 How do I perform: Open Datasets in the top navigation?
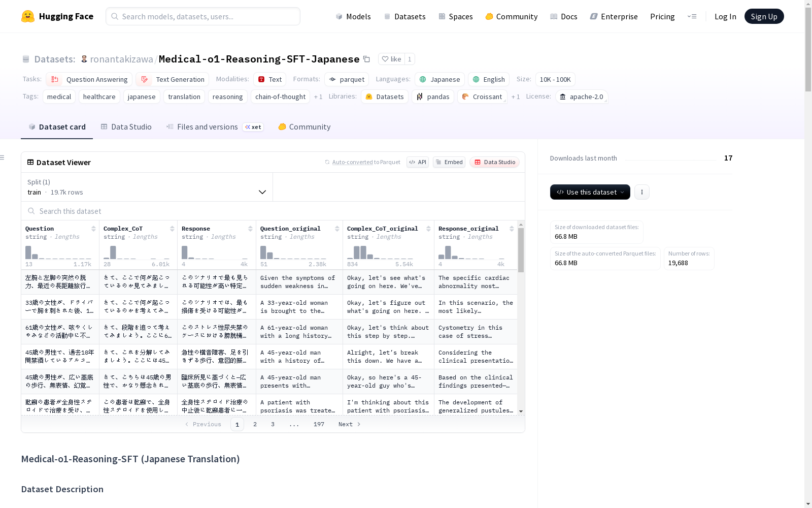pos(404,16)
